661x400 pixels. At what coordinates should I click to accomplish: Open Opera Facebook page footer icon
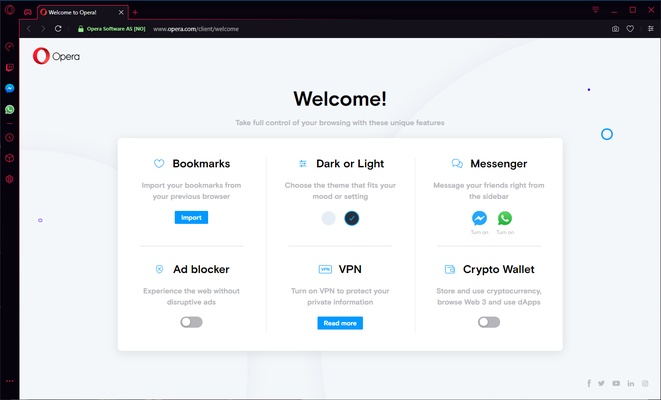point(589,383)
